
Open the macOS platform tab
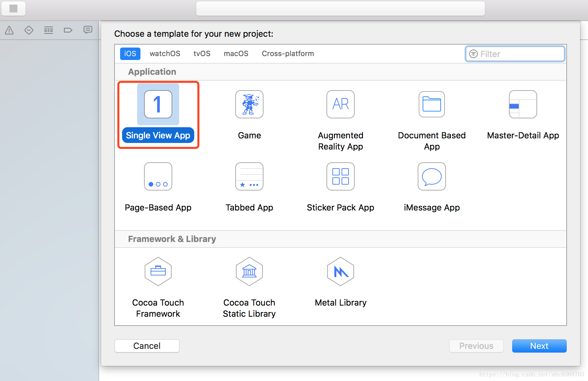236,54
